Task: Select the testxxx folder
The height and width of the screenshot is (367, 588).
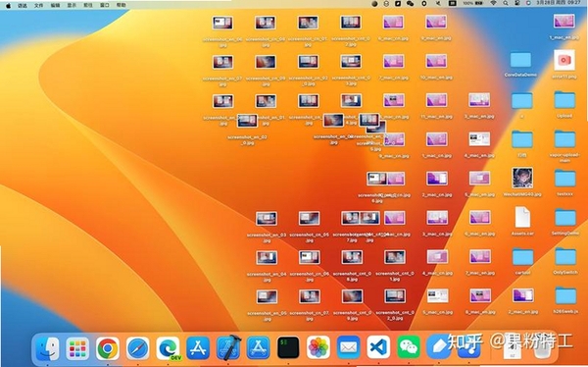Action: pos(564,179)
